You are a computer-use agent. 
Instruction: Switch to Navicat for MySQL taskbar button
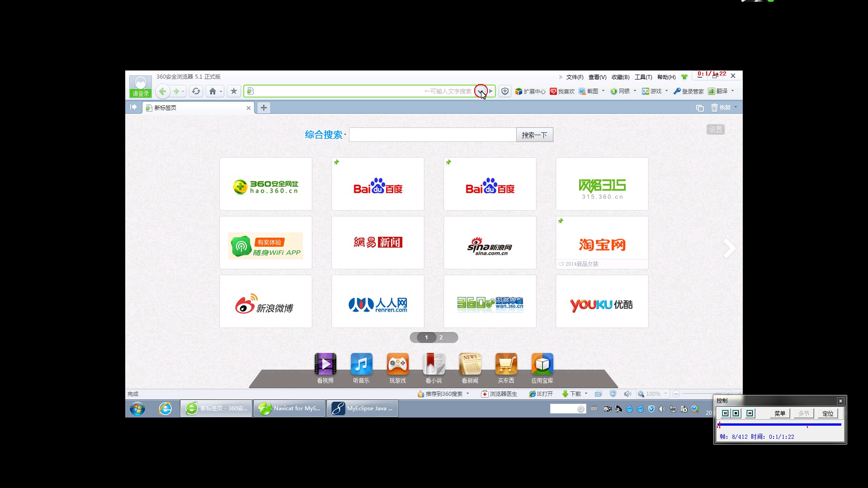289,408
